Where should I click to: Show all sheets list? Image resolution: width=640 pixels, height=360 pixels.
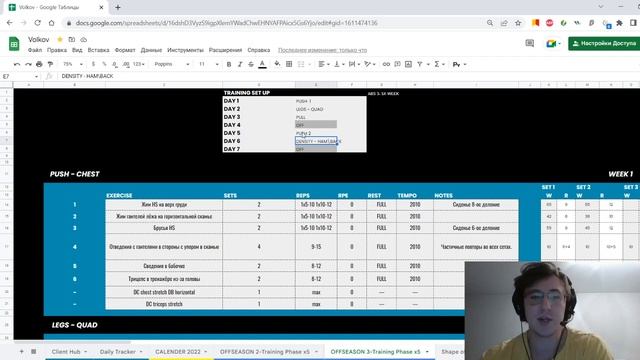[x=33, y=351]
